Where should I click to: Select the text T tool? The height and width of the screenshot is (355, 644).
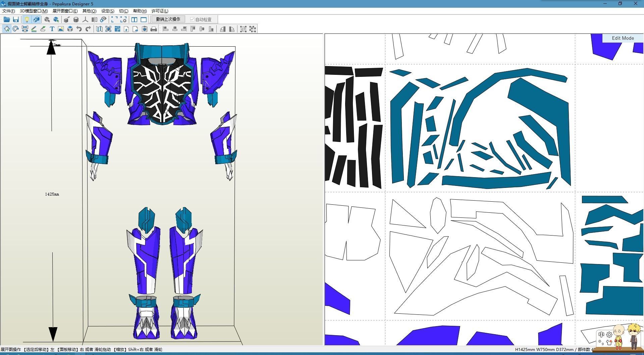[x=52, y=29]
